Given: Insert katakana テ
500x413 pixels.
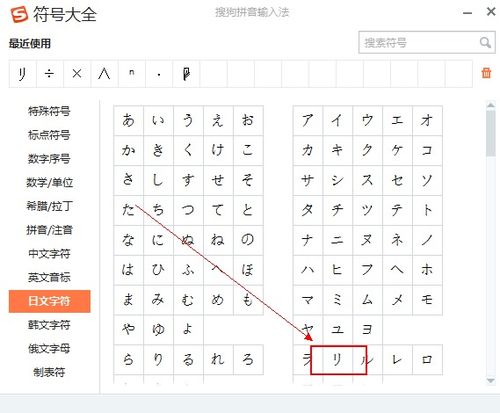Looking at the screenshot, I should [397, 210].
